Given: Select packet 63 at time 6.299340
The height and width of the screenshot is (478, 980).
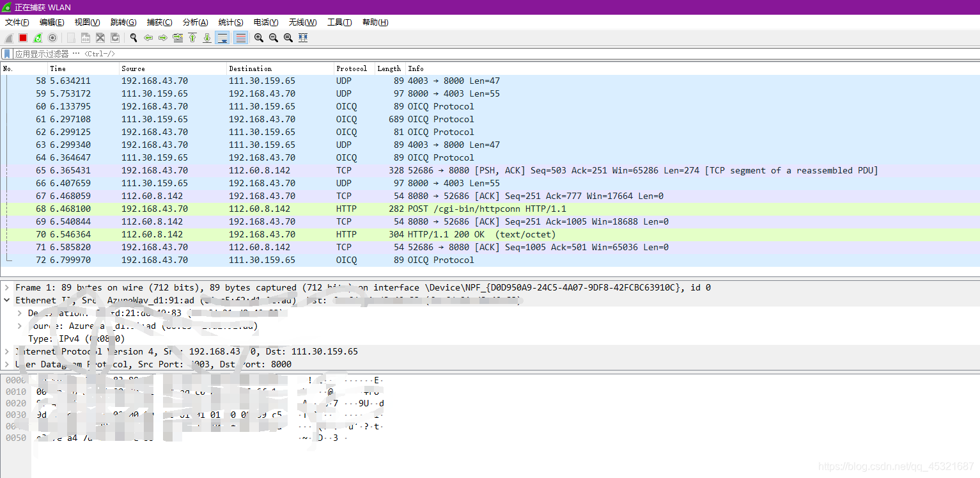Looking at the screenshot, I should (x=490, y=145).
